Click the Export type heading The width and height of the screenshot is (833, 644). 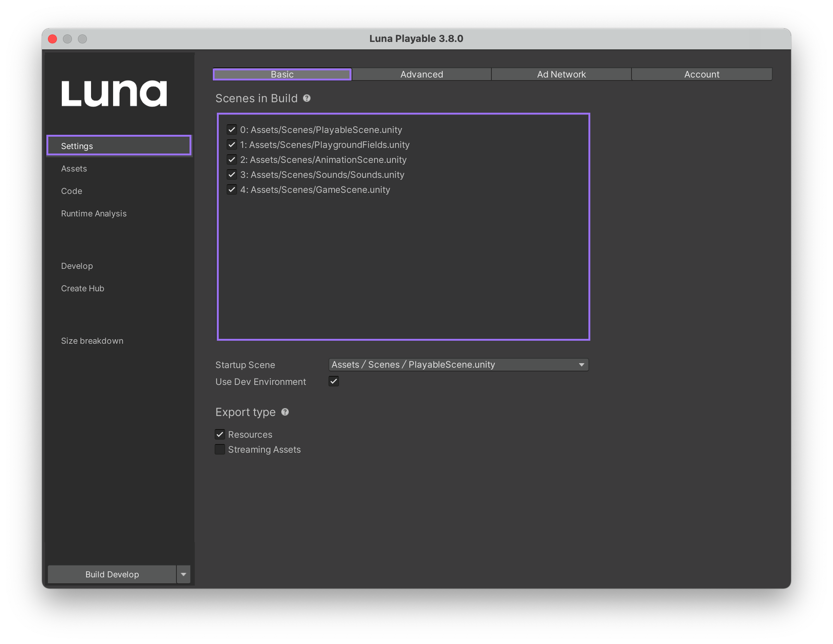pos(246,412)
